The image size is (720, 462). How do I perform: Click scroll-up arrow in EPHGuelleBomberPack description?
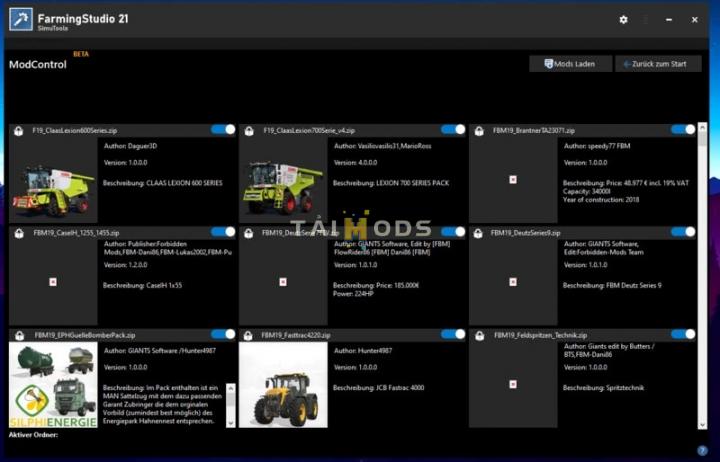coord(231,389)
